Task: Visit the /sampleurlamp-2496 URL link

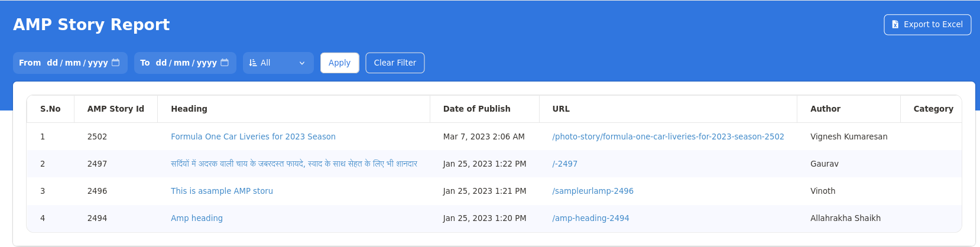Action: (x=592, y=191)
